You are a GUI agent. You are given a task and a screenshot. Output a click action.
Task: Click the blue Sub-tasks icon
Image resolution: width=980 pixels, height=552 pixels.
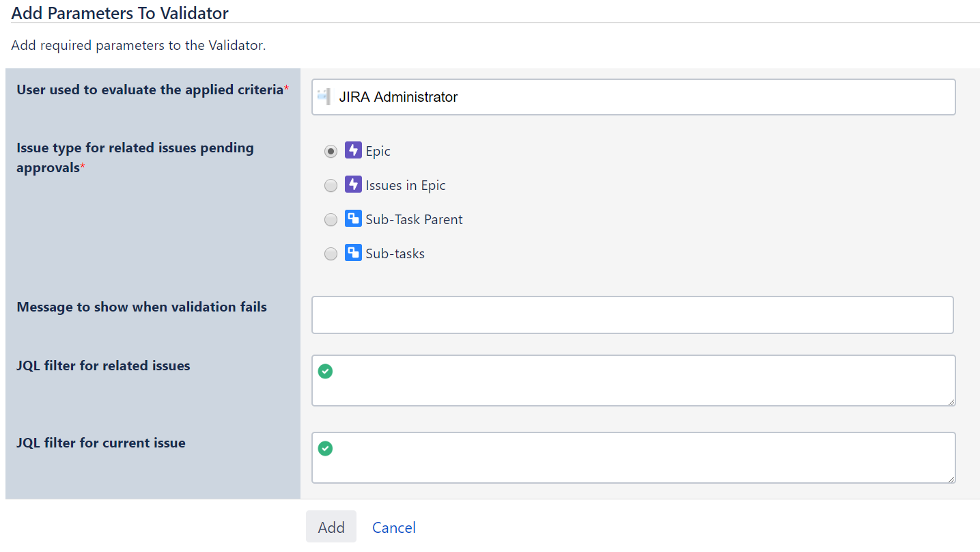click(353, 253)
